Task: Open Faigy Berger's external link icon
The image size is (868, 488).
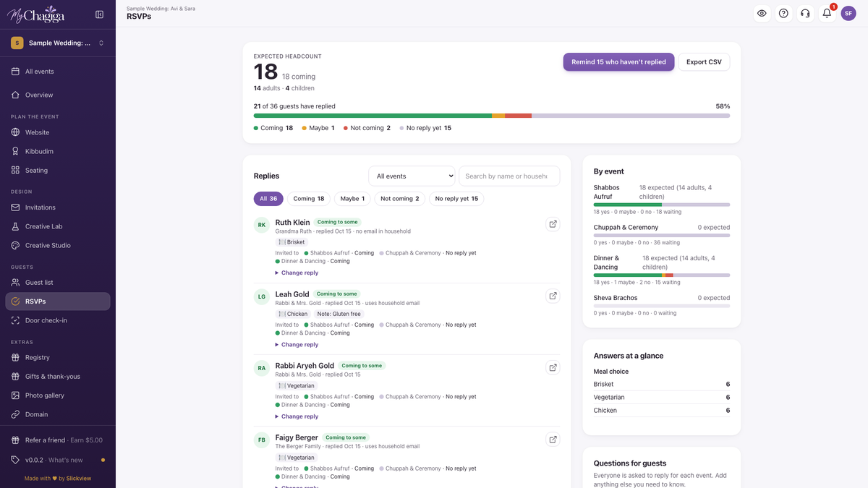Action: click(553, 439)
